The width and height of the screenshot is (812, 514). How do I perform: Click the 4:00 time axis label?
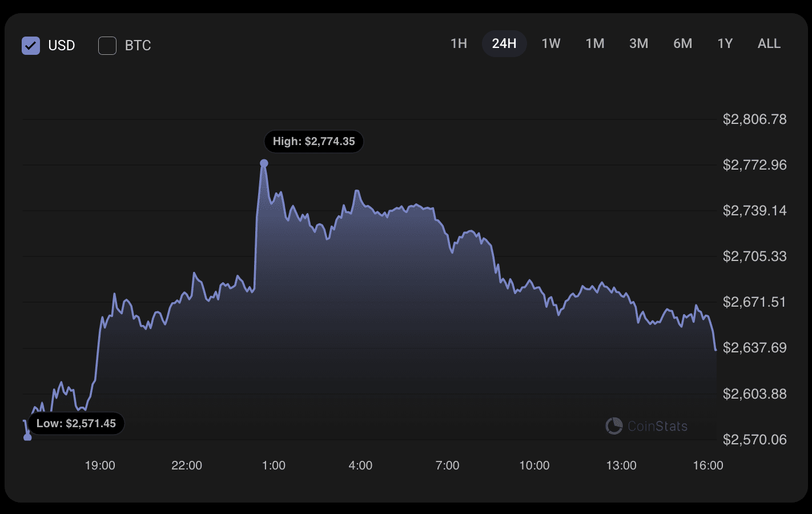[x=360, y=465]
